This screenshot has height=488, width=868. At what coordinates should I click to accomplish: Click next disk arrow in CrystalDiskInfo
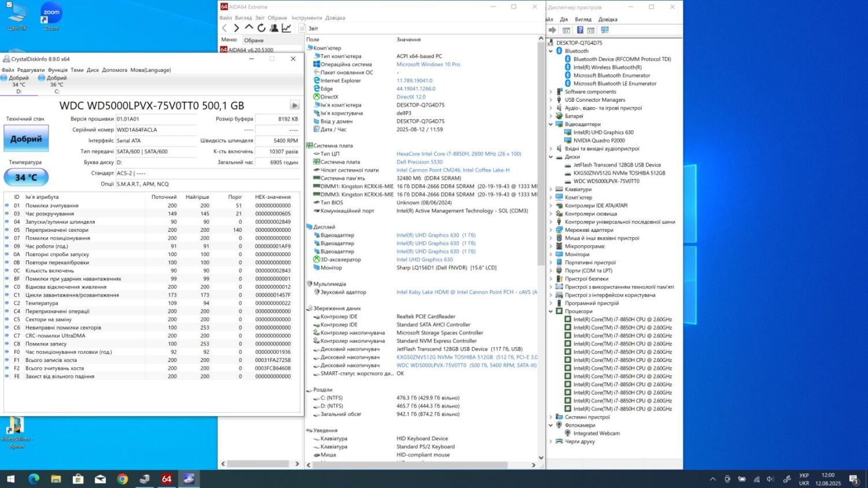tap(295, 105)
